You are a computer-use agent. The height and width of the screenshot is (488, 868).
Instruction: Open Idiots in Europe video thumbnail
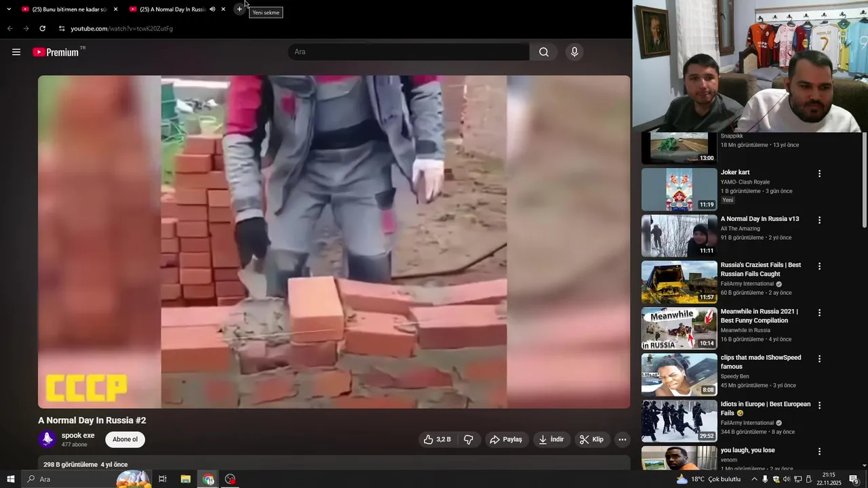coord(679,421)
